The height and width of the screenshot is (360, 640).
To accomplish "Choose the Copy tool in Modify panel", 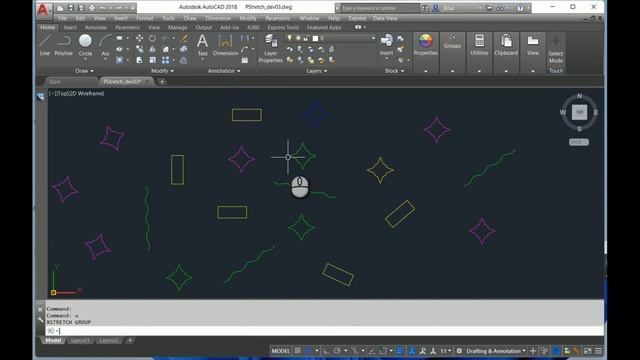I will [140, 49].
